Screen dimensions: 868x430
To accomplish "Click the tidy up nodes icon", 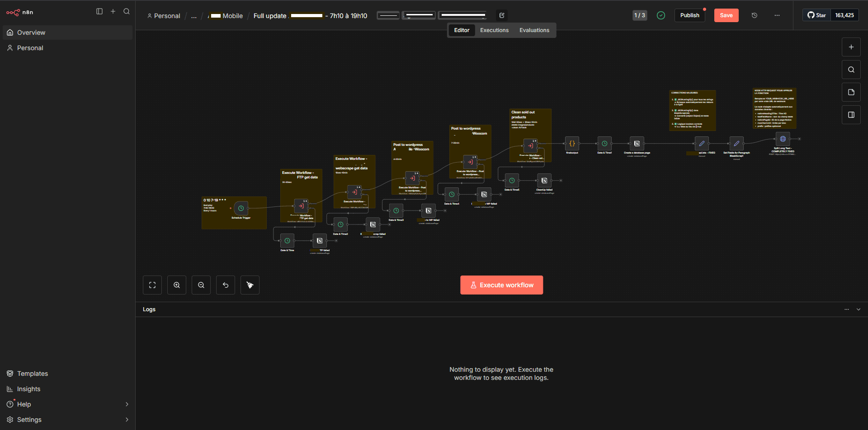I will coord(250,285).
